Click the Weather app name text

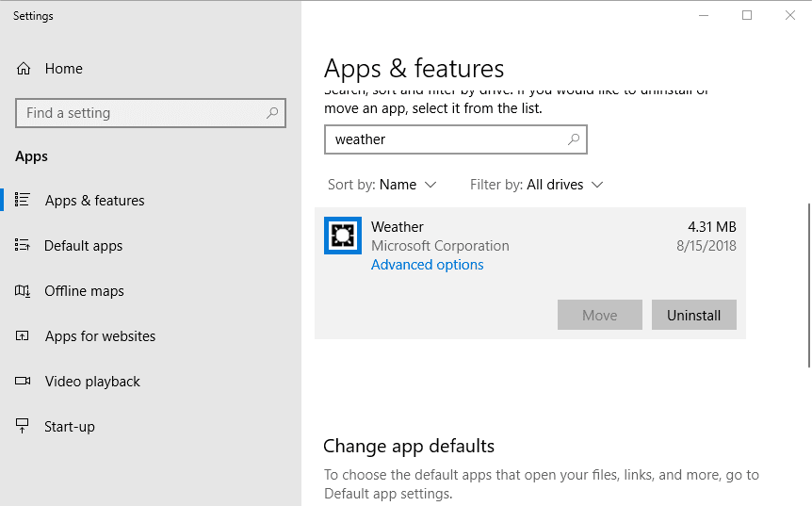pos(398,227)
